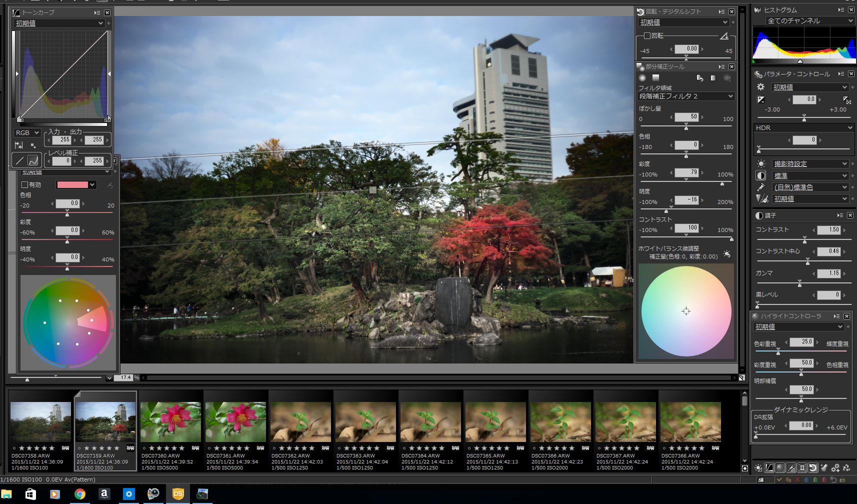Open the tone curve panel options menu

click(x=97, y=12)
